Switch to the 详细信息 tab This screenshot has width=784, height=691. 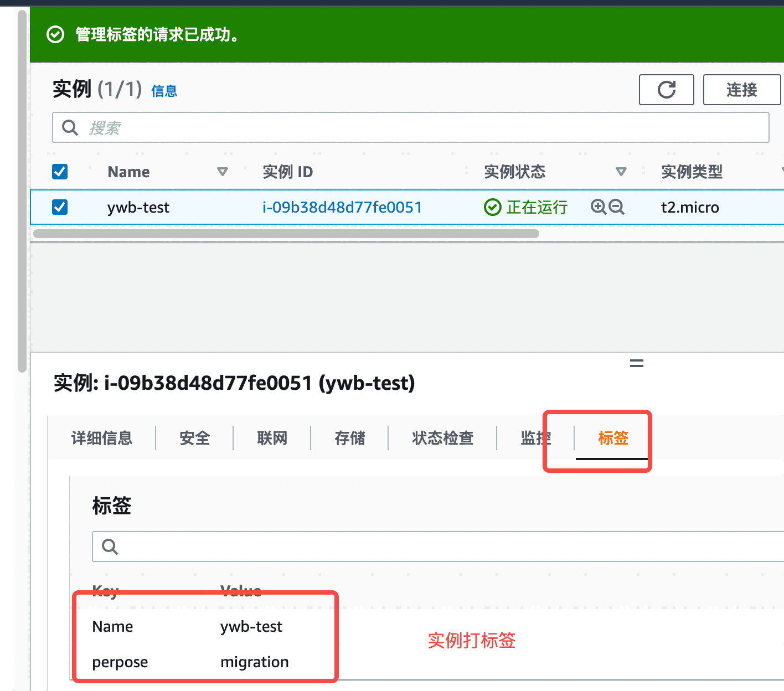pyautogui.click(x=102, y=438)
